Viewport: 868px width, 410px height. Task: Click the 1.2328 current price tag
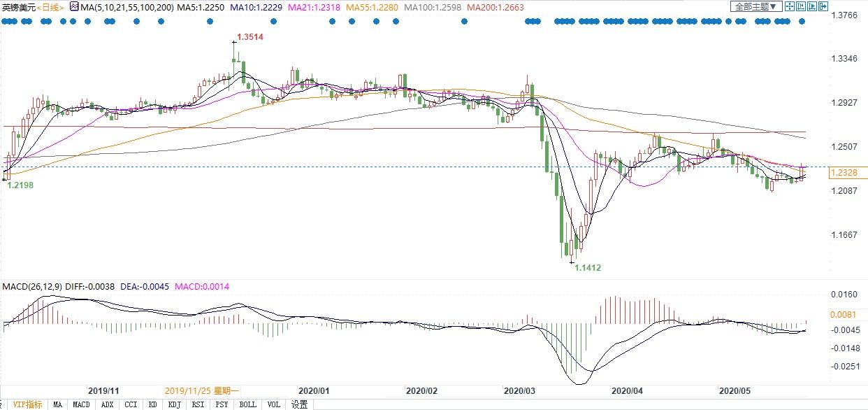846,172
